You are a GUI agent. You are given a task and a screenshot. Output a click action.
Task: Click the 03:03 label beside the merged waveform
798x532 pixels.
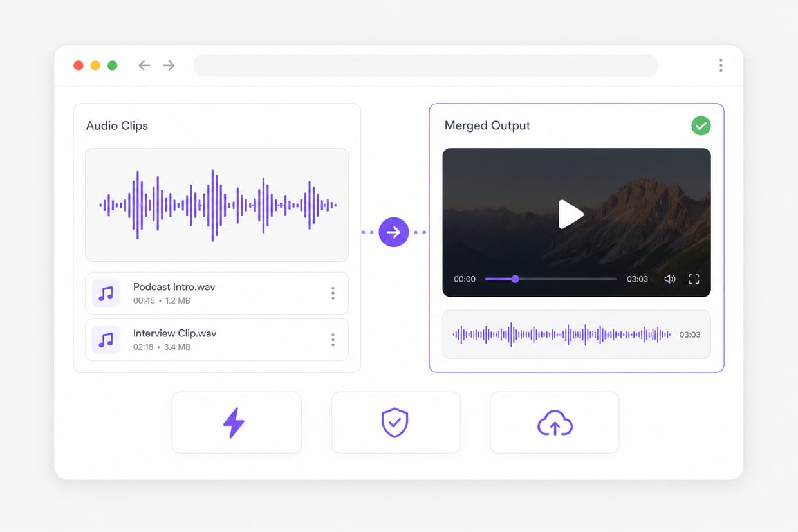pos(690,335)
